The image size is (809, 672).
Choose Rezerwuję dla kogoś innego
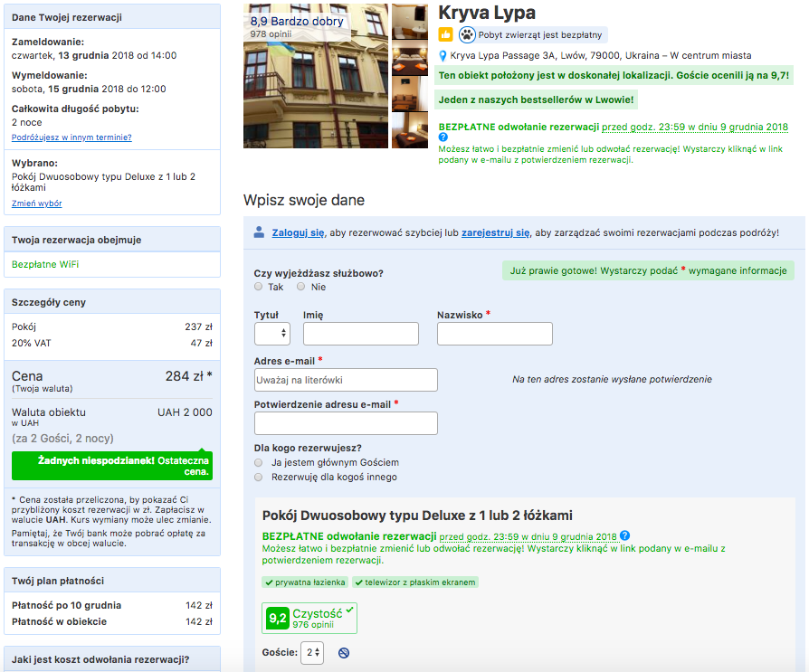[259, 477]
